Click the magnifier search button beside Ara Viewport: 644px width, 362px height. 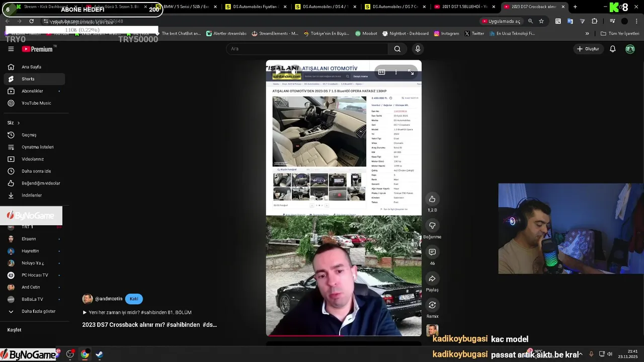tap(397, 49)
